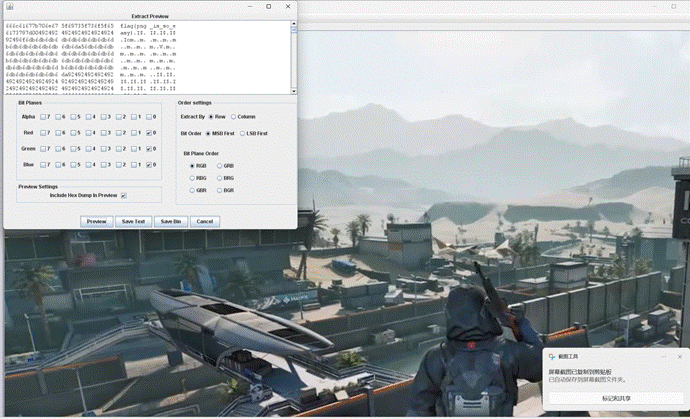Viewport: 690px width, 419px height.
Task: Click the preview scrollbar down arrow
Action: coord(294,91)
